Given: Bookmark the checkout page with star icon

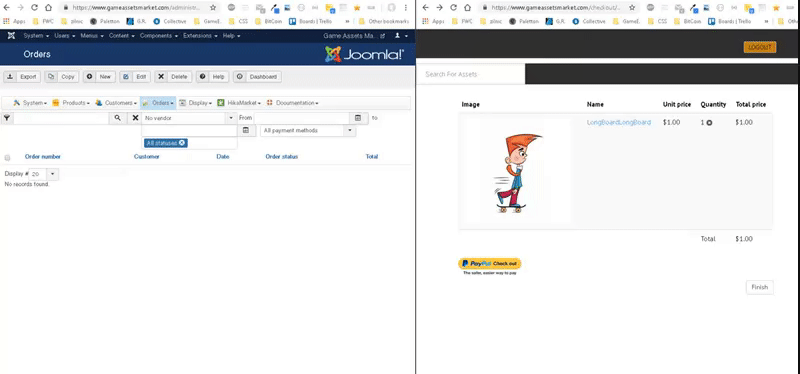Looking at the screenshot, I should [x=632, y=8].
